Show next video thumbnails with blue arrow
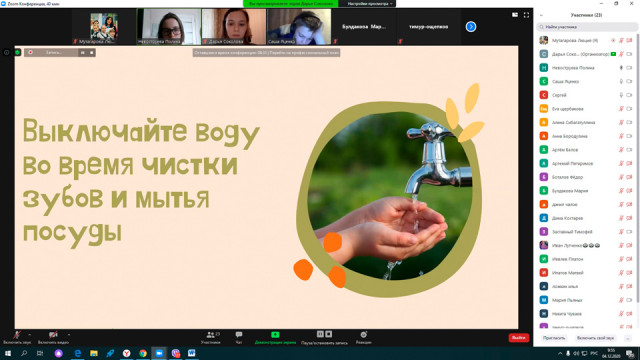Viewport: 640px width, 360px height. 471,27
